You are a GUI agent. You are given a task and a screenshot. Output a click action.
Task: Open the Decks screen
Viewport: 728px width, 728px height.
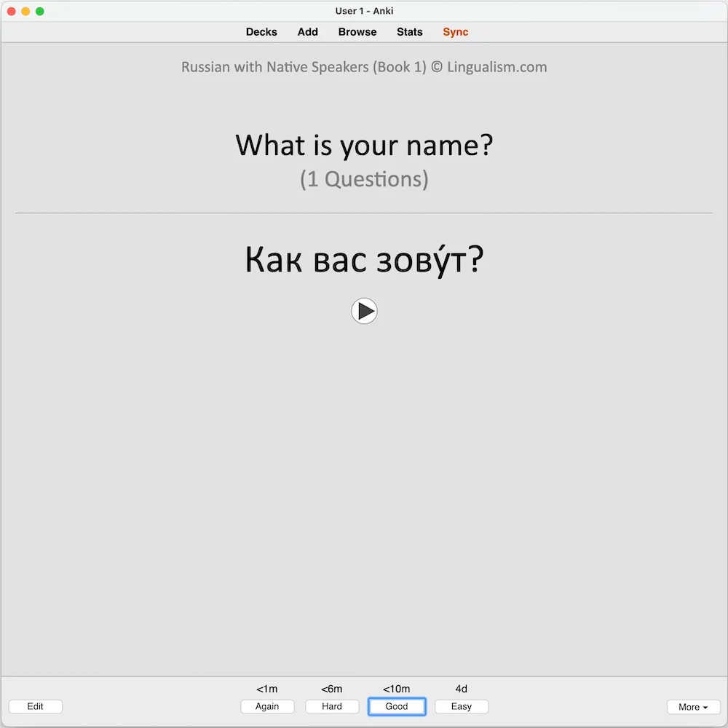261,32
